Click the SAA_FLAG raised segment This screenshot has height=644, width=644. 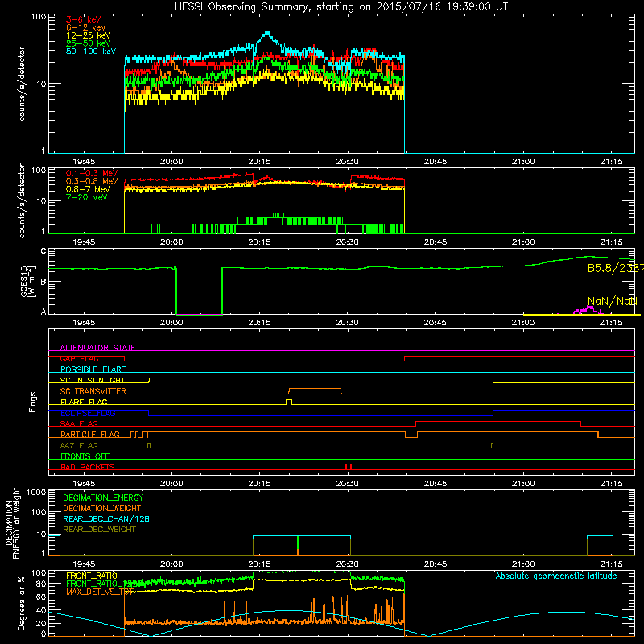[498, 421]
